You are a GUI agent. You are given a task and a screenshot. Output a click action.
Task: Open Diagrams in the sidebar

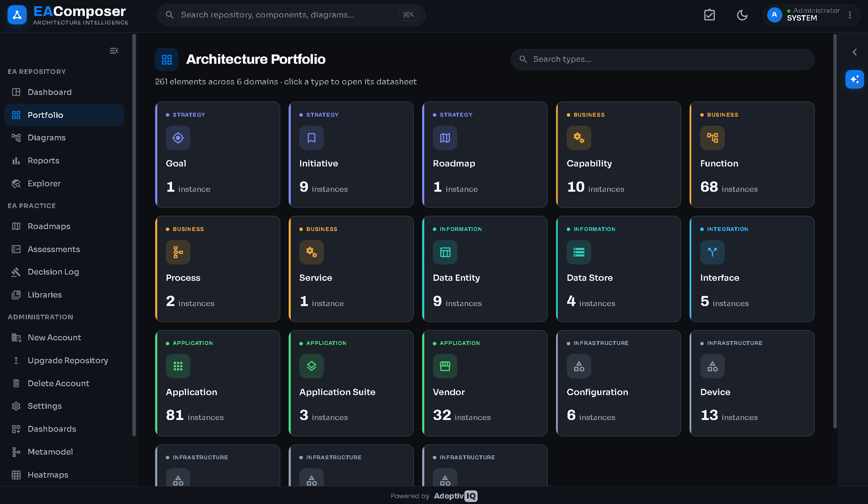pos(64,138)
